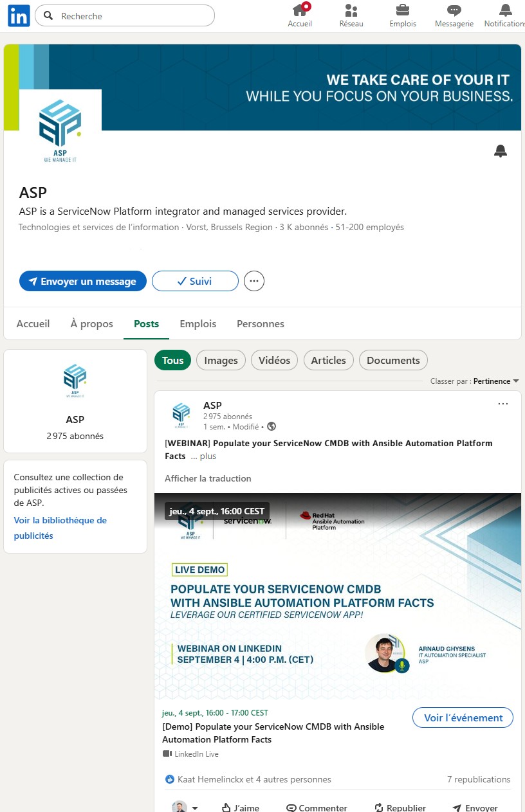Open the Réseau icon

click(351, 10)
